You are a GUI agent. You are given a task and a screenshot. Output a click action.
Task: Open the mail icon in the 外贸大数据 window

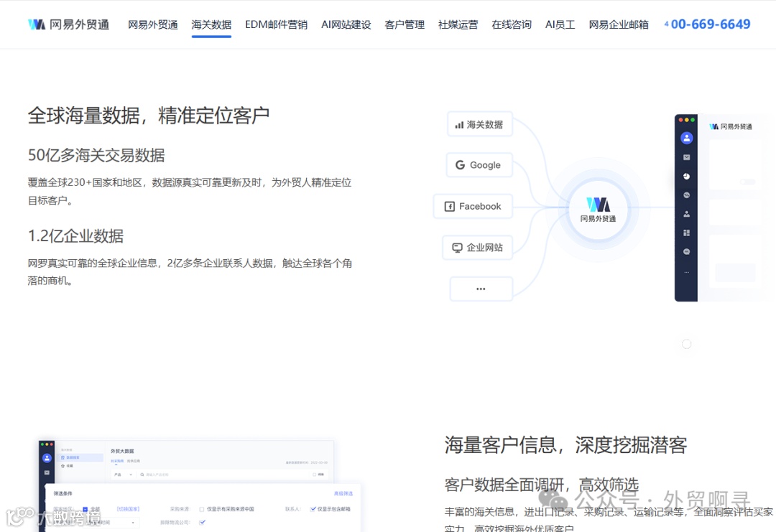coord(47,472)
